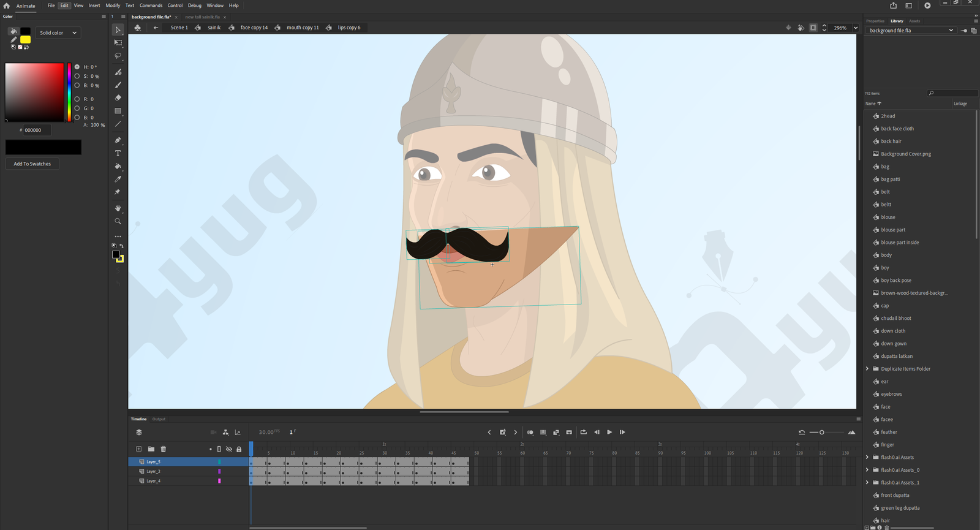Add a new layer folder

(x=151, y=449)
